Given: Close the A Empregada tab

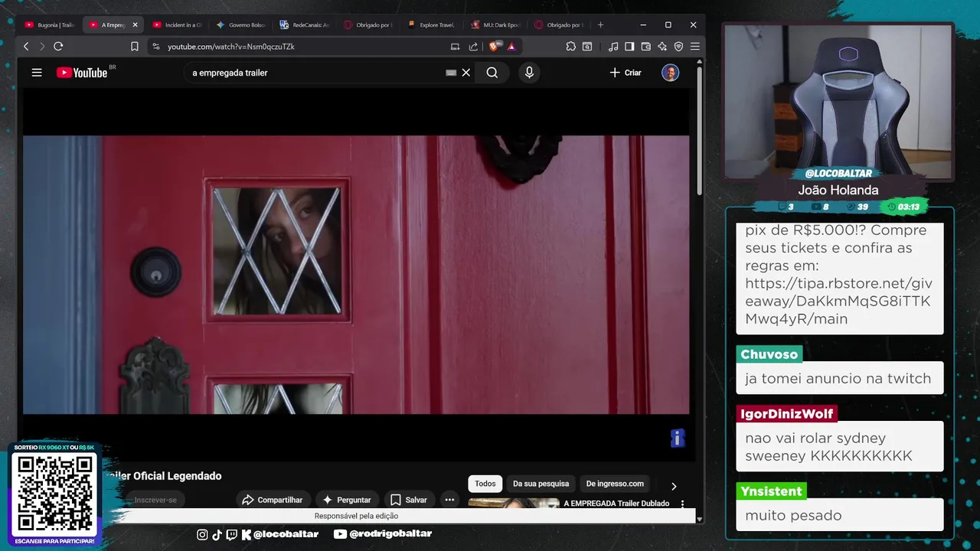Looking at the screenshot, I should (x=135, y=24).
